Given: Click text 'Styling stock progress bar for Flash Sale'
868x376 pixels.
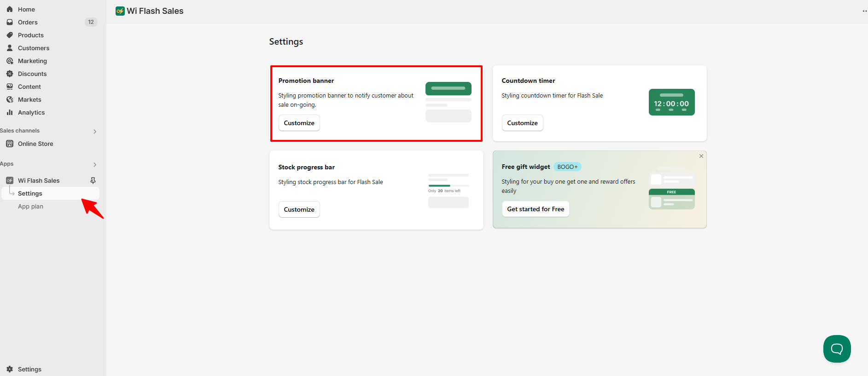Looking at the screenshot, I should (x=331, y=182).
